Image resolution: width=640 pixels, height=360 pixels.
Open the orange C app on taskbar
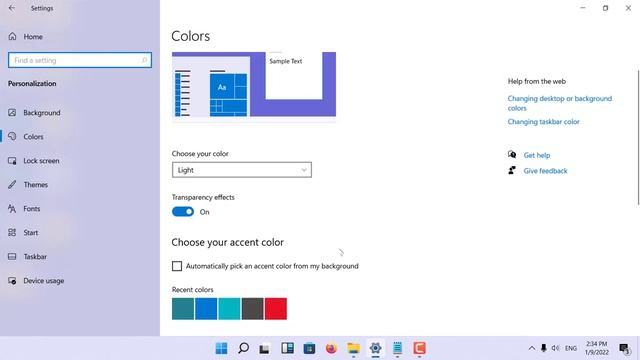[419, 348]
